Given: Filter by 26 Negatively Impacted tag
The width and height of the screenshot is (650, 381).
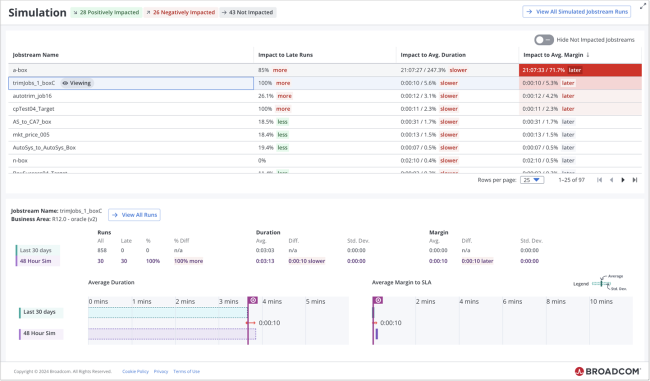Looking at the screenshot, I should pyautogui.click(x=180, y=12).
